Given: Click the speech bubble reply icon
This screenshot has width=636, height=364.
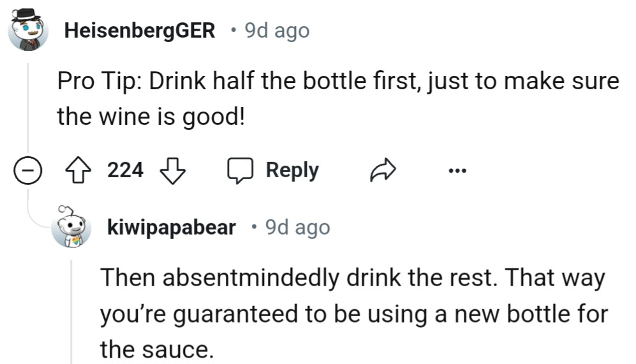Looking at the screenshot, I should pos(240,170).
